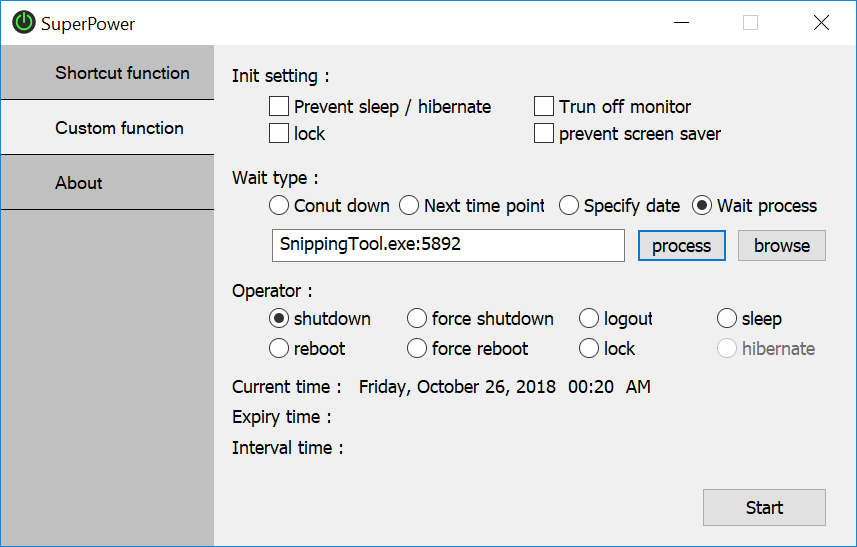Check the Trun off monitor option

point(544,106)
